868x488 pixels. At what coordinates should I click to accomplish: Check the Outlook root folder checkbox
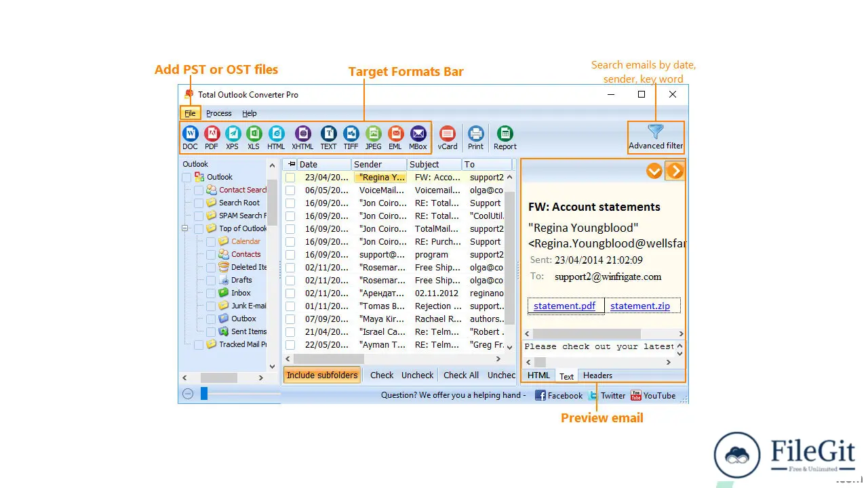(x=186, y=178)
